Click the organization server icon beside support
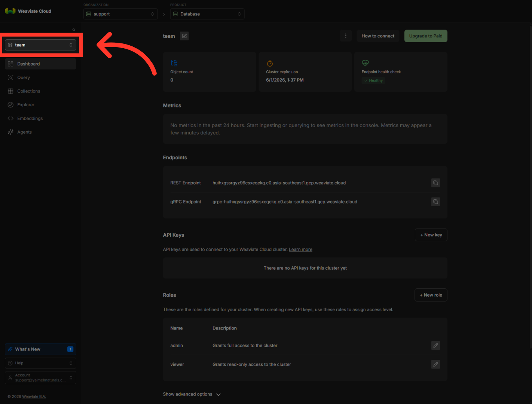 pos(89,14)
